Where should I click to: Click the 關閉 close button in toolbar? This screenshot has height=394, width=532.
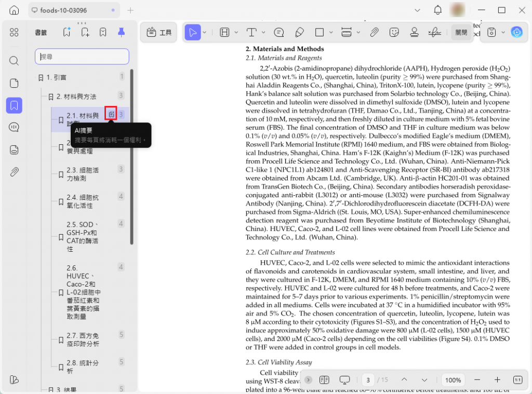click(461, 33)
